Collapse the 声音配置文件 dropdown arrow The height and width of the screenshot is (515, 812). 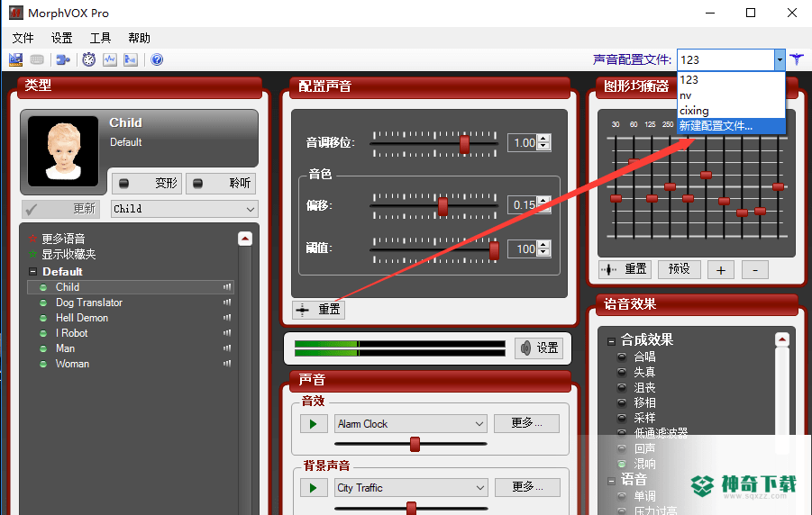pos(780,60)
